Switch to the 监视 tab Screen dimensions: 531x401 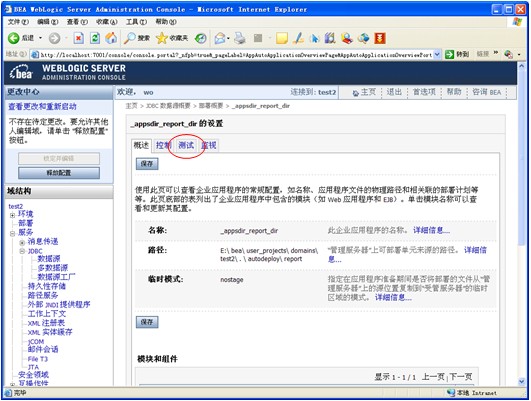(x=209, y=145)
